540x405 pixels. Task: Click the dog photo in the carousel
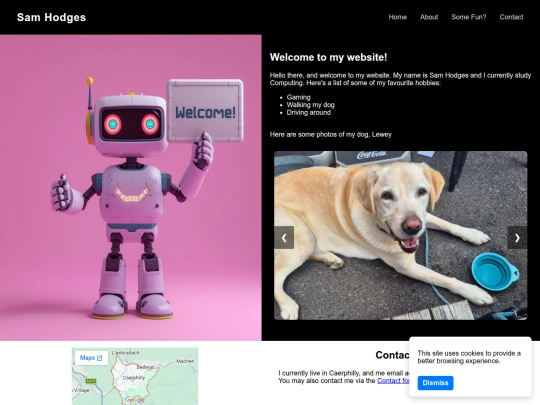tap(401, 236)
